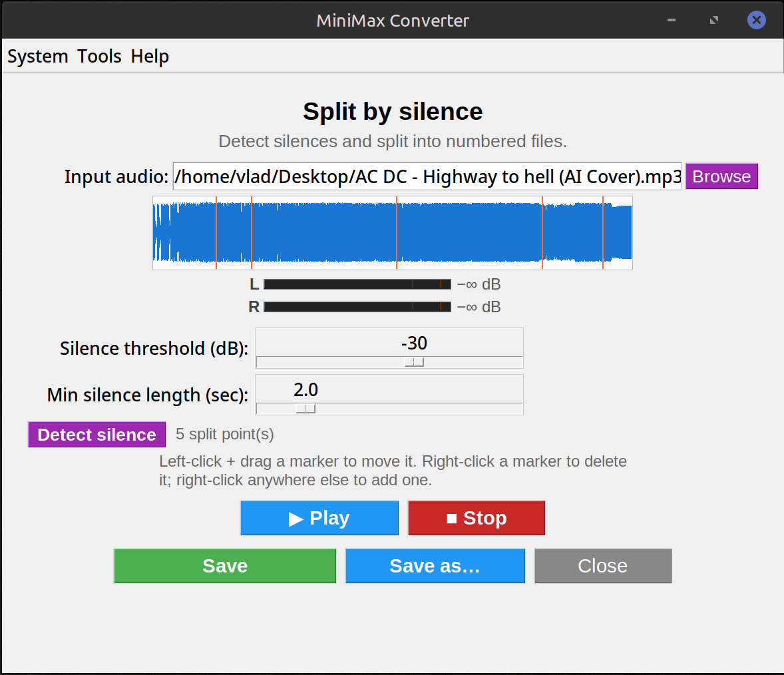Select the third orange split marker on waveform
This screenshot has width=784, height=675.
[x=397, y=233]
